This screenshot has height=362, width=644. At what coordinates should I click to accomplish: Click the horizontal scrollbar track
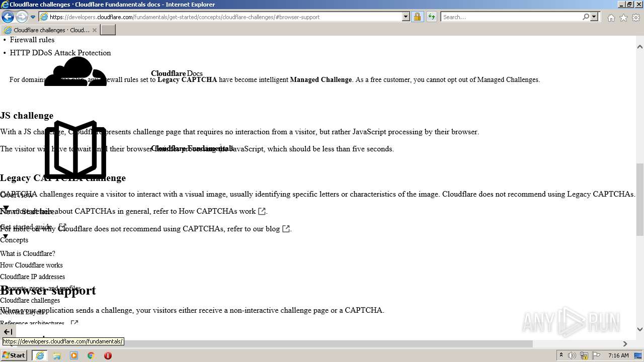(x=576, y=344)
